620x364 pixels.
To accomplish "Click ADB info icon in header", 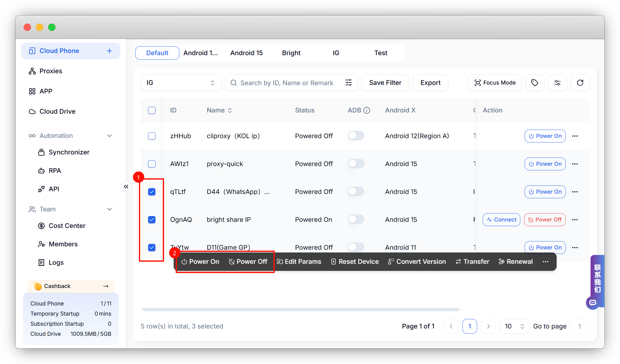I will click(x=367, y=110).
